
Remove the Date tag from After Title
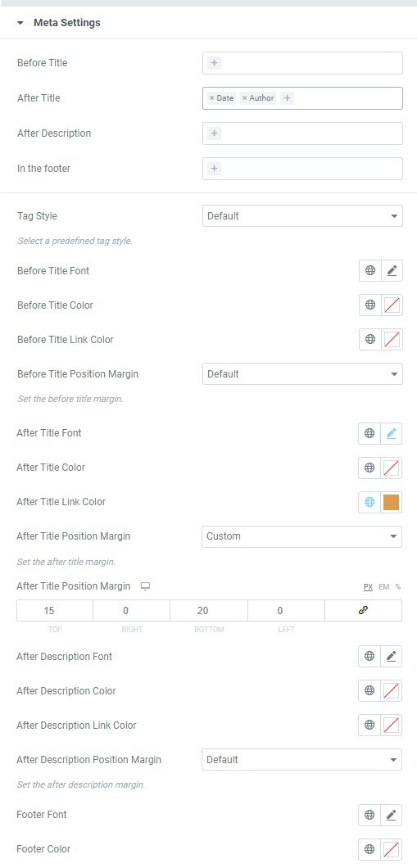211,98
